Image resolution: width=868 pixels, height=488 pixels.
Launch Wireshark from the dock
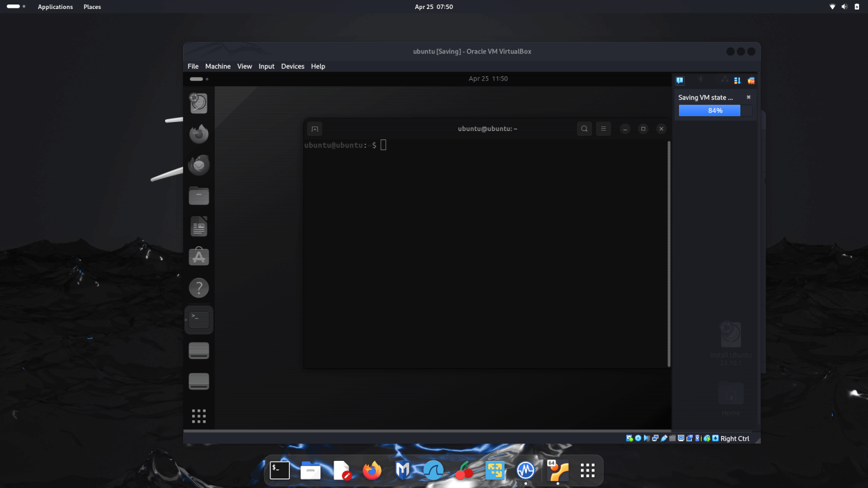[433, 470]
